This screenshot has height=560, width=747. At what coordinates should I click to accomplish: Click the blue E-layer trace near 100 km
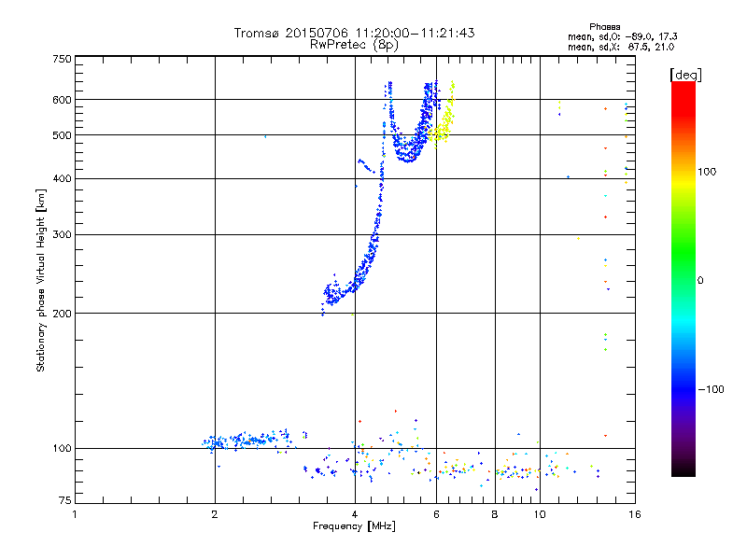[247, 440]
